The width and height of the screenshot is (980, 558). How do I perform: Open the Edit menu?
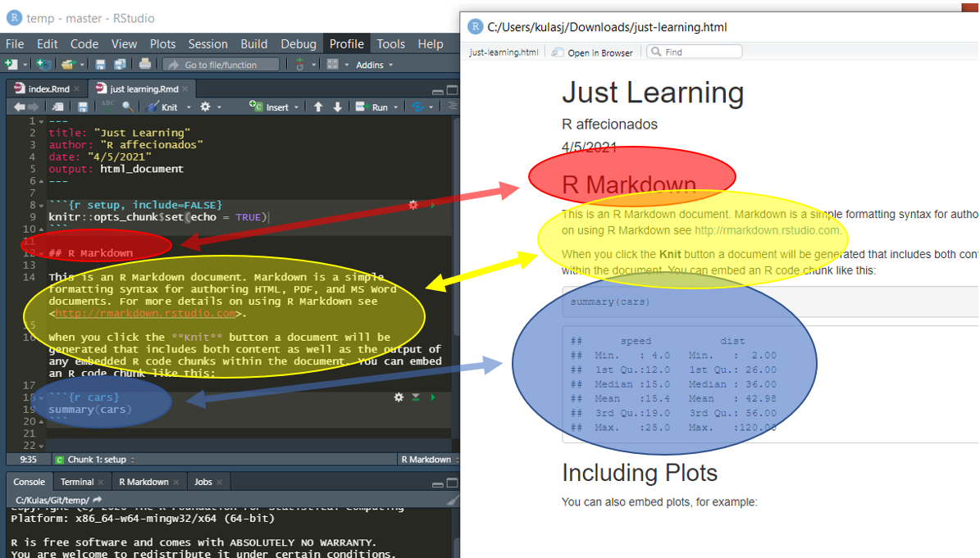click(47, 43)
